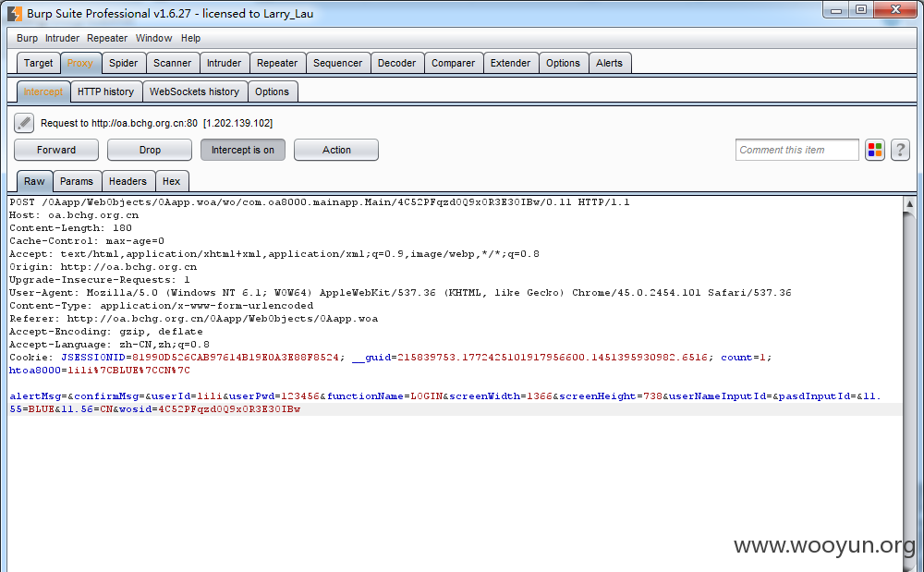This screenshot has width=924, height=572.
Task: Open the Repeater menu in menu bar
Action: pos(107,38)
